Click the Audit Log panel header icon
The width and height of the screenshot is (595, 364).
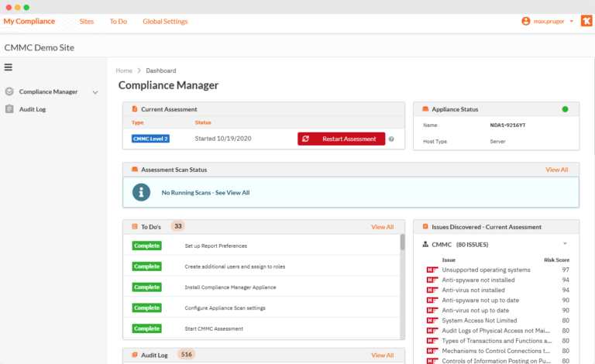click(134, 355)
